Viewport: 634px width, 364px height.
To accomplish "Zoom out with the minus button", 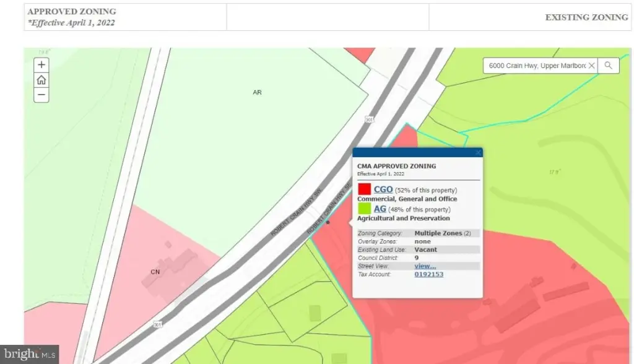I will (x=41, y=95).
